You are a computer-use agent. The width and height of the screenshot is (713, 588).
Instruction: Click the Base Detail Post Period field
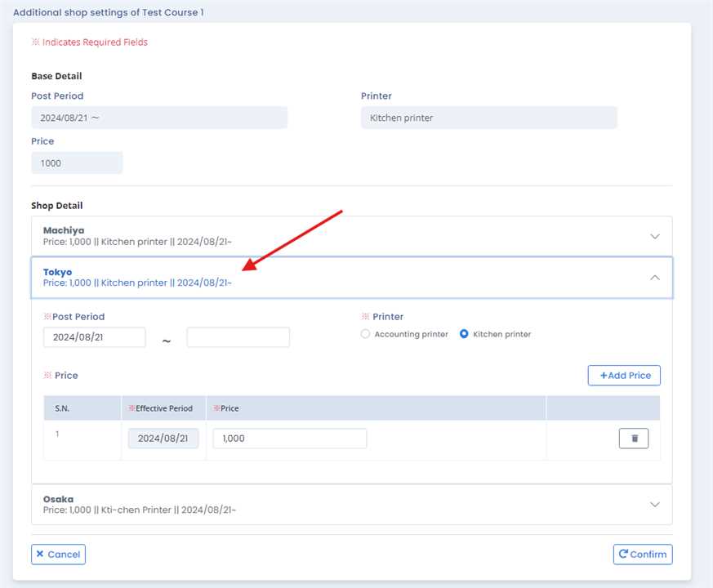(x=159, y=118)
